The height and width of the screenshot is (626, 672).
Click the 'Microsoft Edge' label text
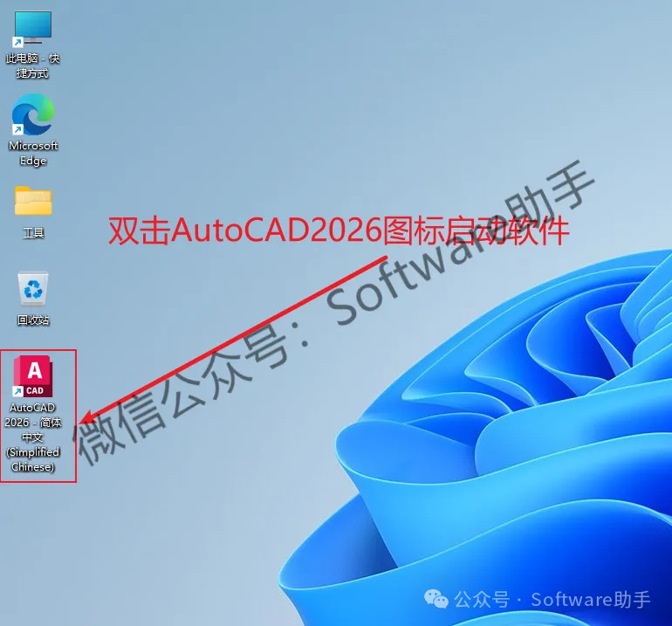point(33,153)
